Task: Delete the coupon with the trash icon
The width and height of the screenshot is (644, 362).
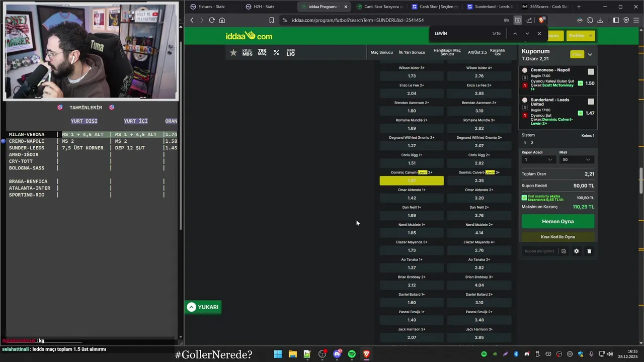Action: [x=589, y=251]
